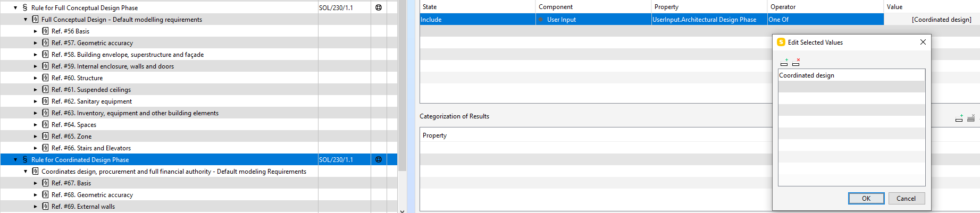Click rule icon next to Ref. #64 Spaces
This screenshot has height=213, width=980.
(45, 124)
